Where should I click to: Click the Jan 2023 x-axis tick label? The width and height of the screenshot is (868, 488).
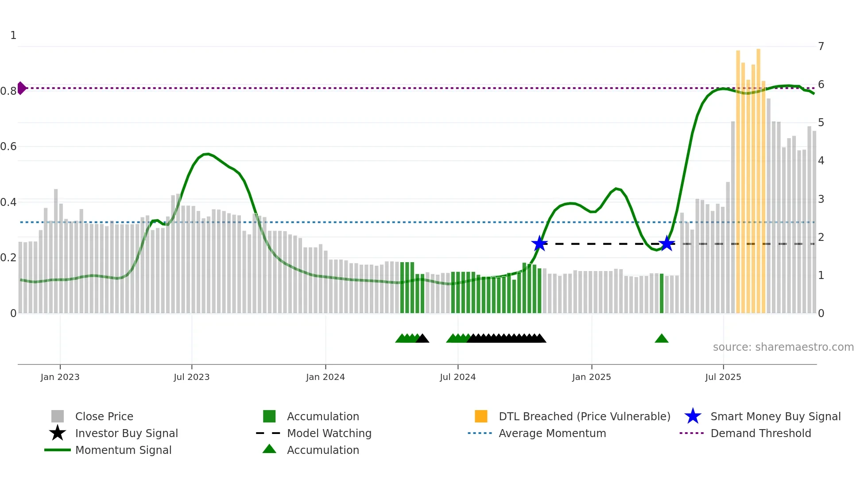click(60, 377)
